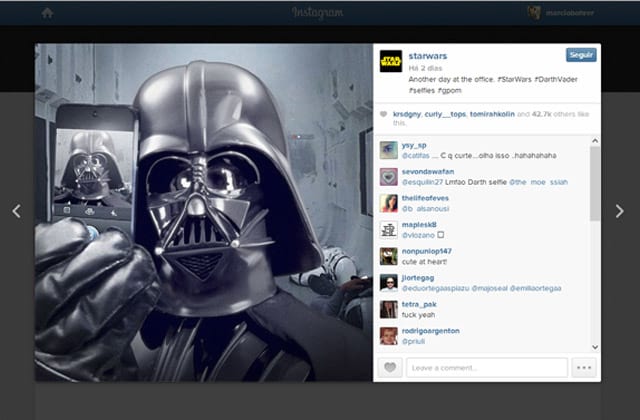
Task: Open mention @catifas in ysy_sp comment
Action: coord(416,156)
